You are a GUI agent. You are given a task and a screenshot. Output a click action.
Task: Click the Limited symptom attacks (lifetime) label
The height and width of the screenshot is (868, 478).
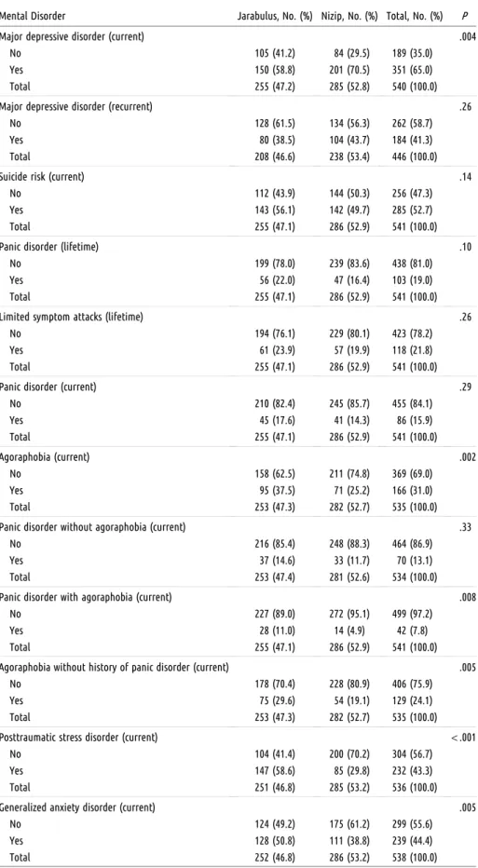pos(64,317)
